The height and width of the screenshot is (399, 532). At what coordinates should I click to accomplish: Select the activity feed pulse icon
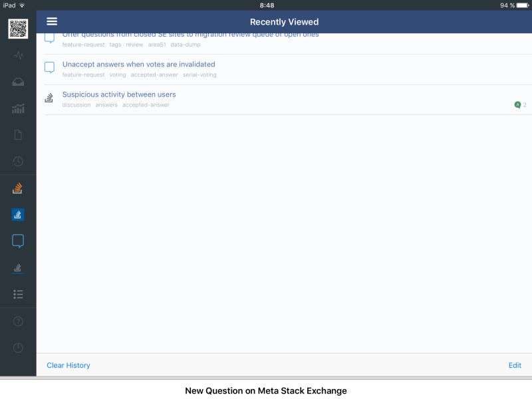(x=18, y=55)
